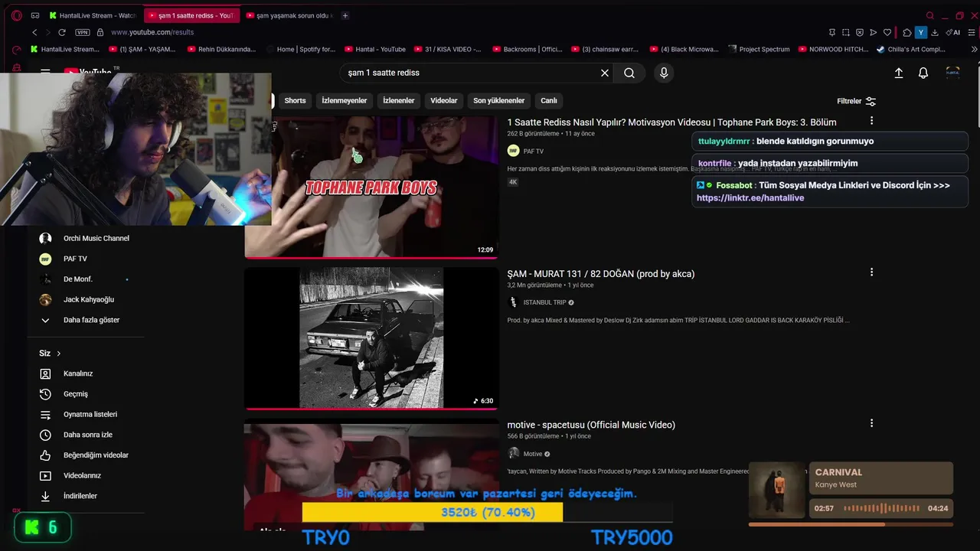This screenshot has width=980, height=551.
Task: Select the 'şam 1 saatte rediss' tab
Action: pos(191,15)
